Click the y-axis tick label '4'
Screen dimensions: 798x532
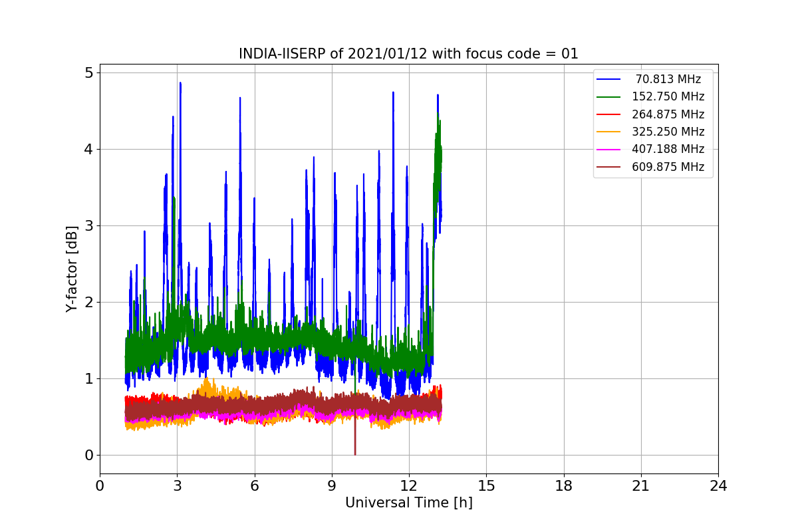(88, 149)
